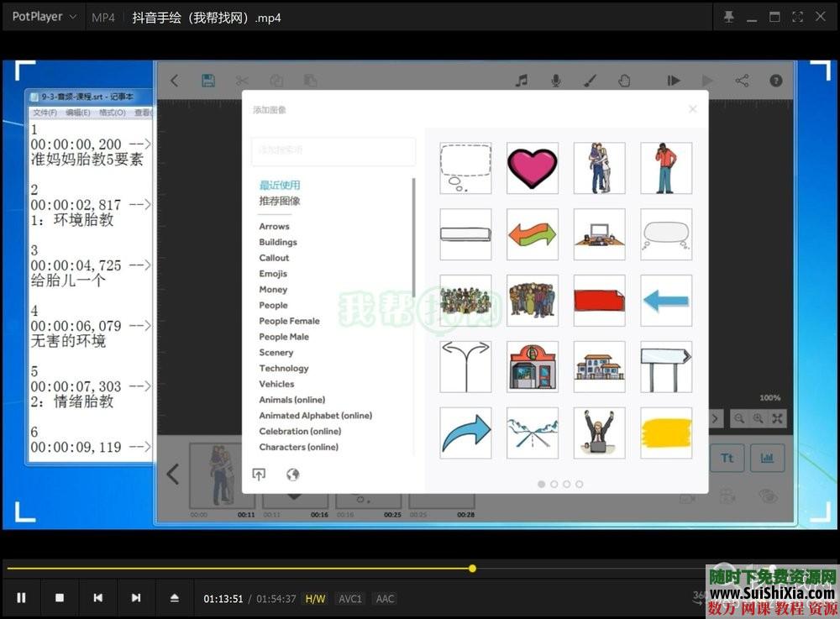Screen dimensions: 840x619
Task: Select the Arrows image category
Action: [275, 226]
